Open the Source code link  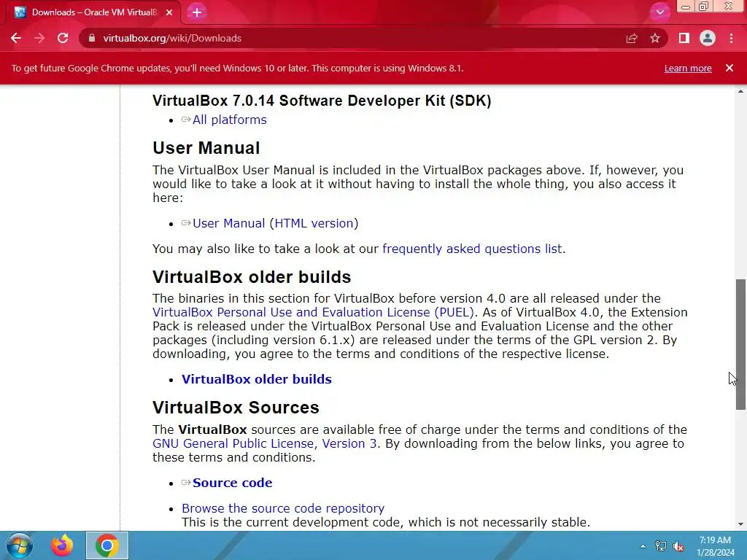(232, 483)
